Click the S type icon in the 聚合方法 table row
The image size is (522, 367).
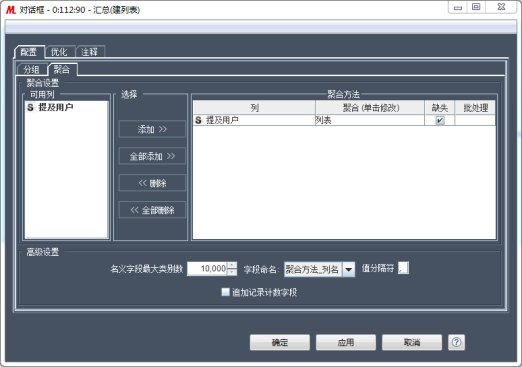click(x=198, y=120)
